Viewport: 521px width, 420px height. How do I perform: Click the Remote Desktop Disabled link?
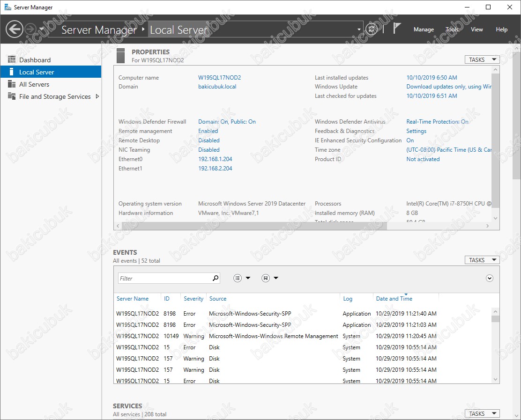tap(208, 140)
